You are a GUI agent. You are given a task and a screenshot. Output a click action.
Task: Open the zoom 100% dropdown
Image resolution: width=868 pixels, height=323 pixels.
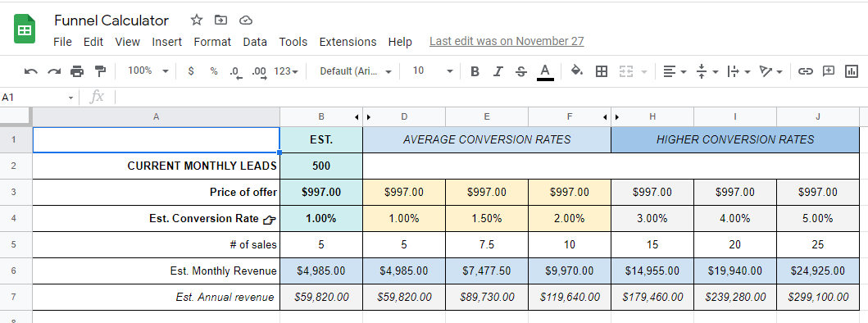coord(148,71)
